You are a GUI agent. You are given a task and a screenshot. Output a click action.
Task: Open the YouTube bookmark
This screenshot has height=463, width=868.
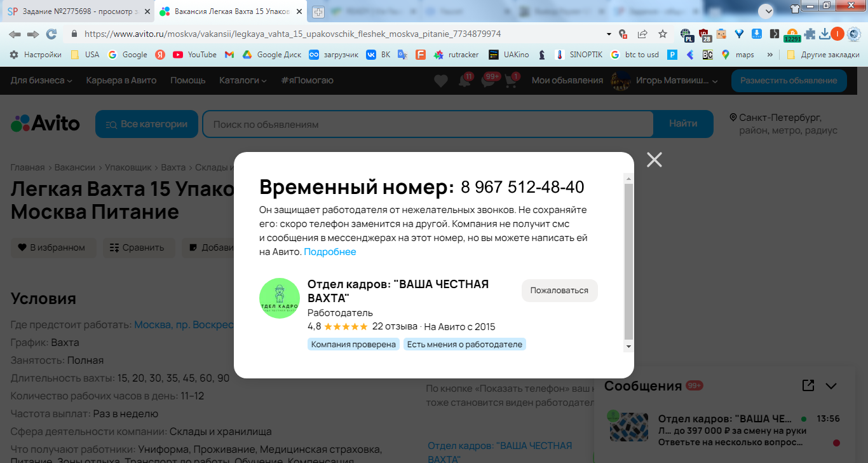195,55
